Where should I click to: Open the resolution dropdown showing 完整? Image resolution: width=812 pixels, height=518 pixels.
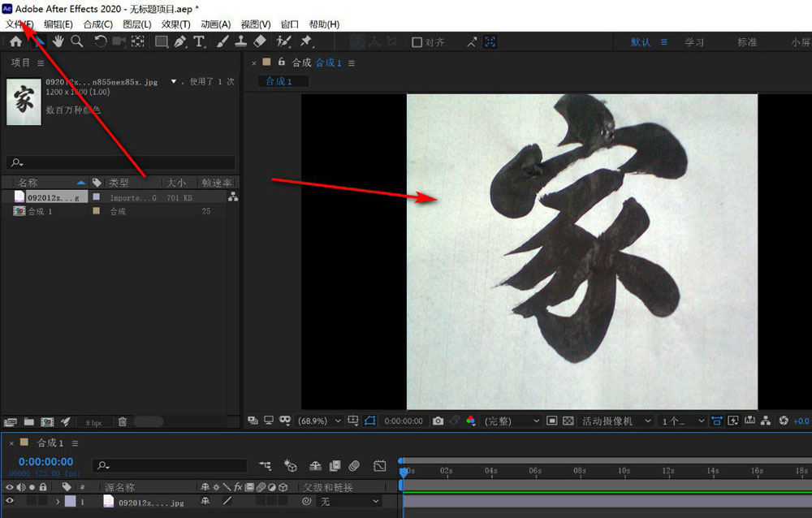pyautogui.click(x=510, y=421)
